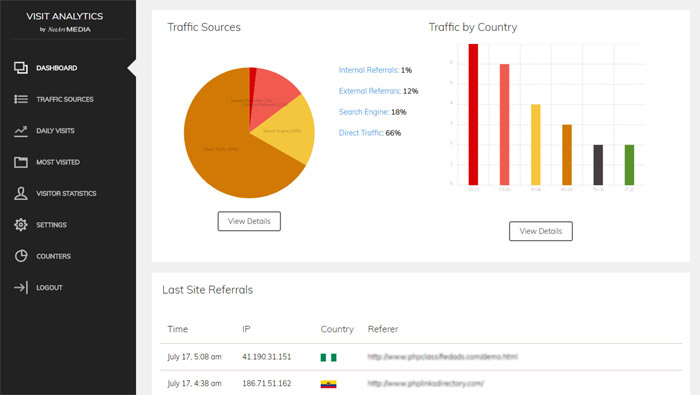This screenshot has height=395, width=700.
Task: Open the Search Engine link
Action: point(363,112)
